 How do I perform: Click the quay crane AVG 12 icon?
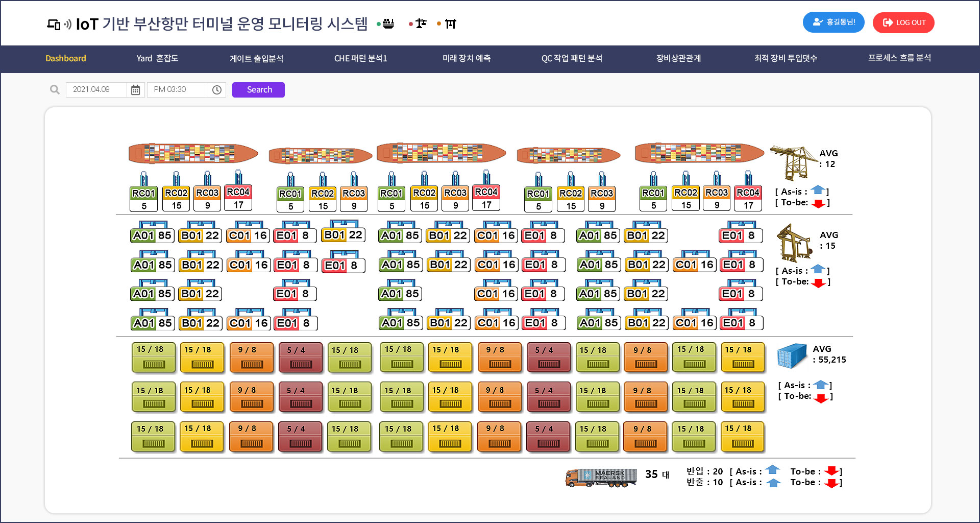click(x=793, y=162)
